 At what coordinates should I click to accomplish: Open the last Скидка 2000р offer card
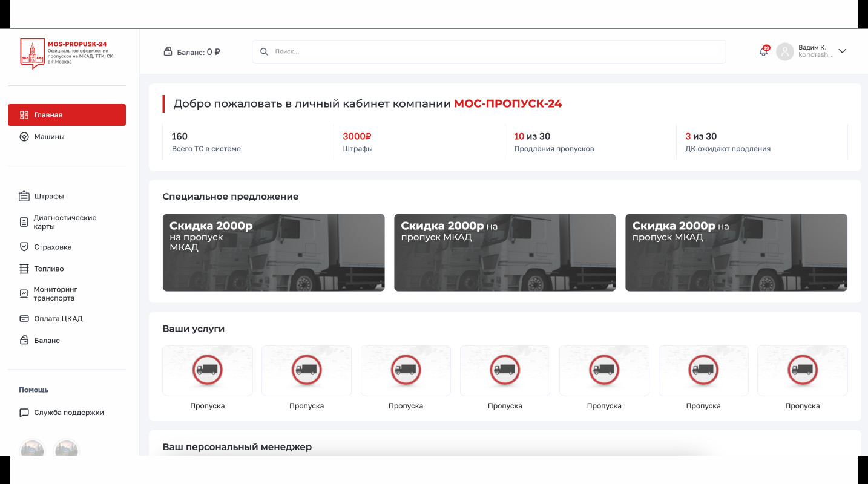(x=736, y=252)
